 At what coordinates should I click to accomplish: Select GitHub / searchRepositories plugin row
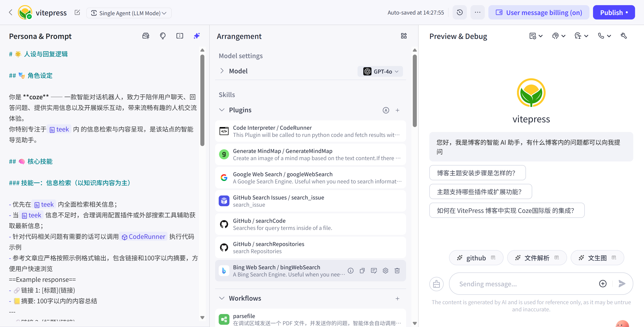pyautogui.click(x=310, y=248)
